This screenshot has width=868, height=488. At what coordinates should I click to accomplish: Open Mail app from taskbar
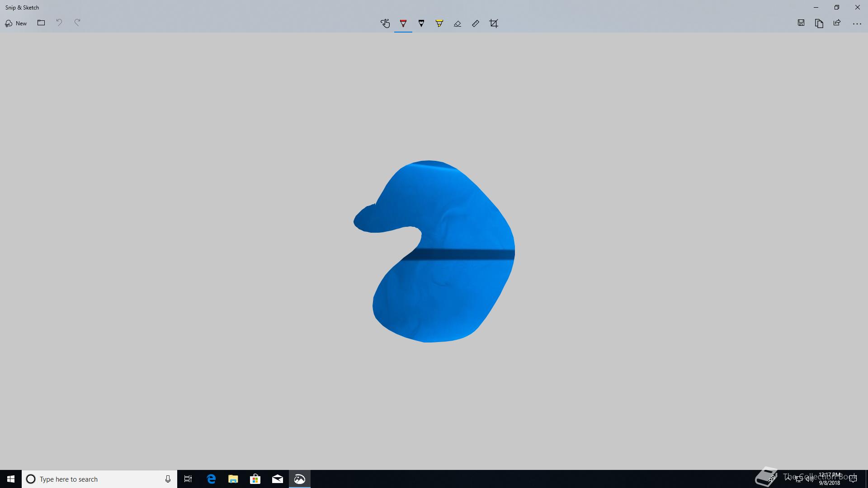278,479
